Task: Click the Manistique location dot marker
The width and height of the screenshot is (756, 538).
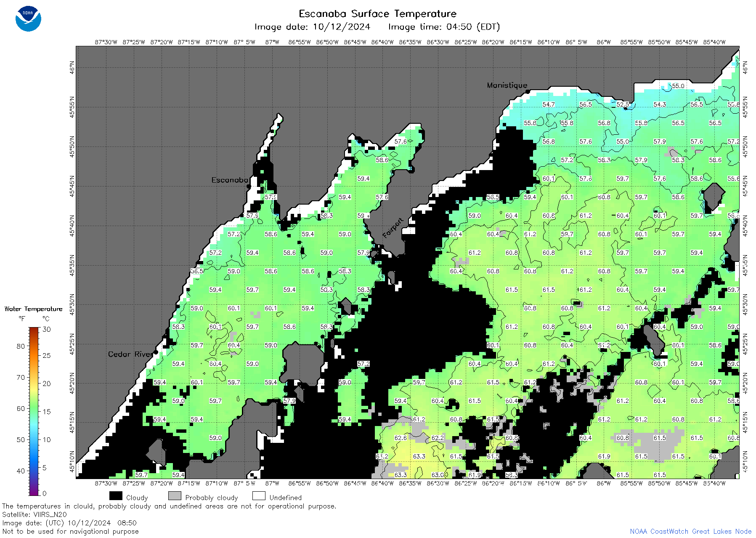Action: 528,91
